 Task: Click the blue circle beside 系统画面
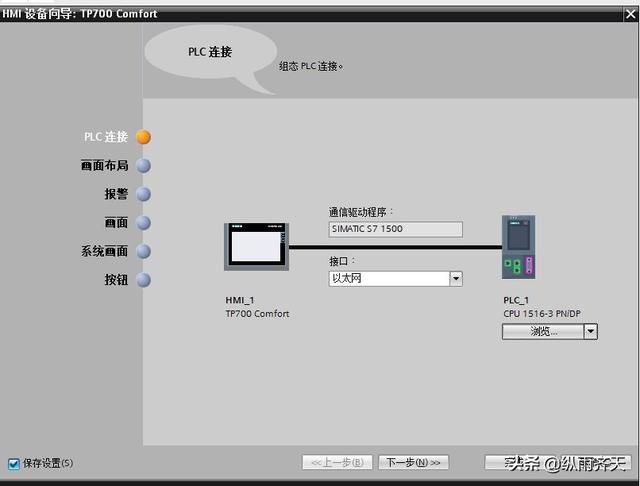click(143, 251)
